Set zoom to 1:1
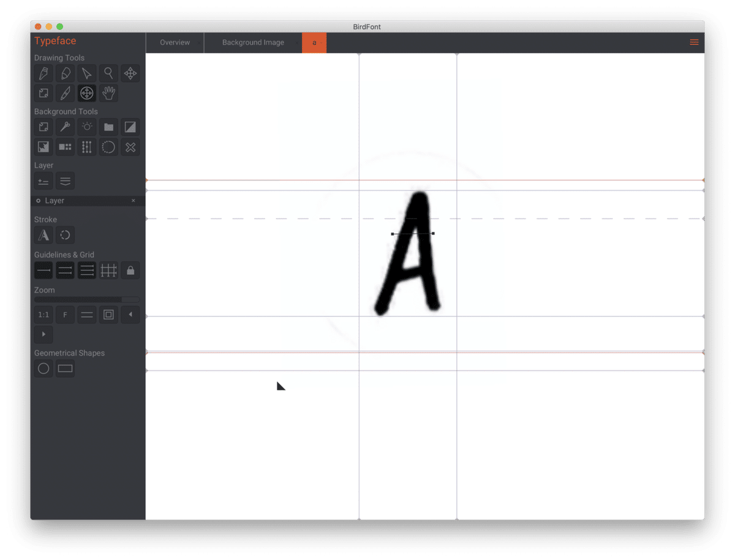The height and width of the screenshot is (560, 735). click(43, 315)
